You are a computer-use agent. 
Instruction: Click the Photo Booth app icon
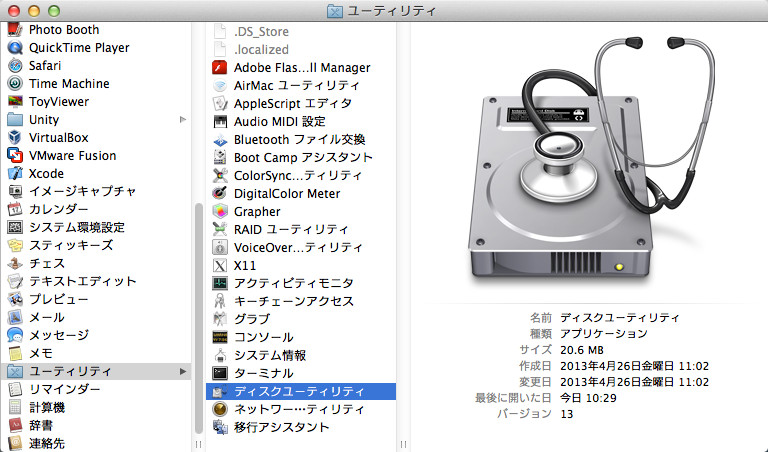click(x=15, y=29)
